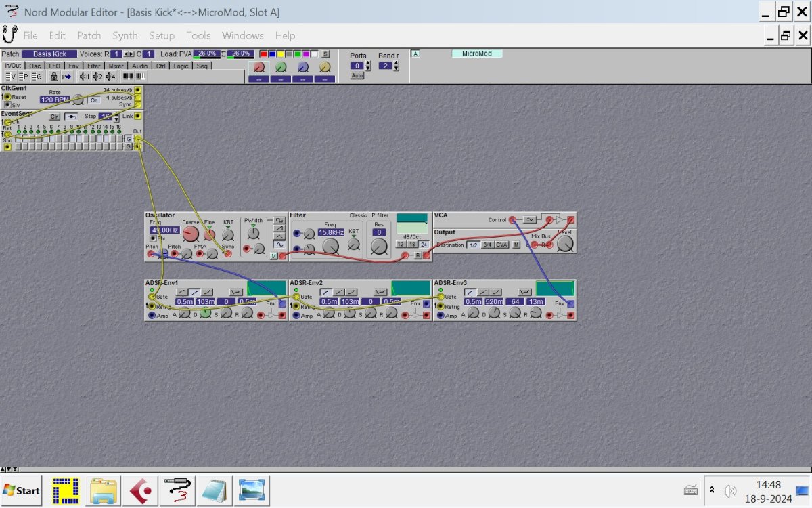Set Output destination to CVA
Screen dimensions: 812x508
pos(502,245)
